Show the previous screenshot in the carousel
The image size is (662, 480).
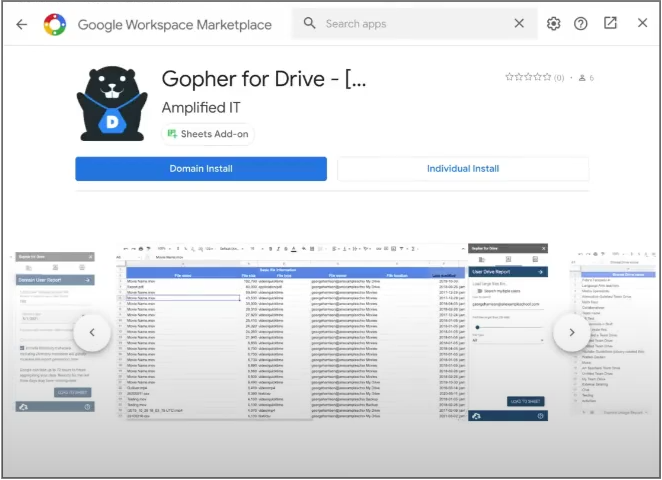tap(92, 333)
